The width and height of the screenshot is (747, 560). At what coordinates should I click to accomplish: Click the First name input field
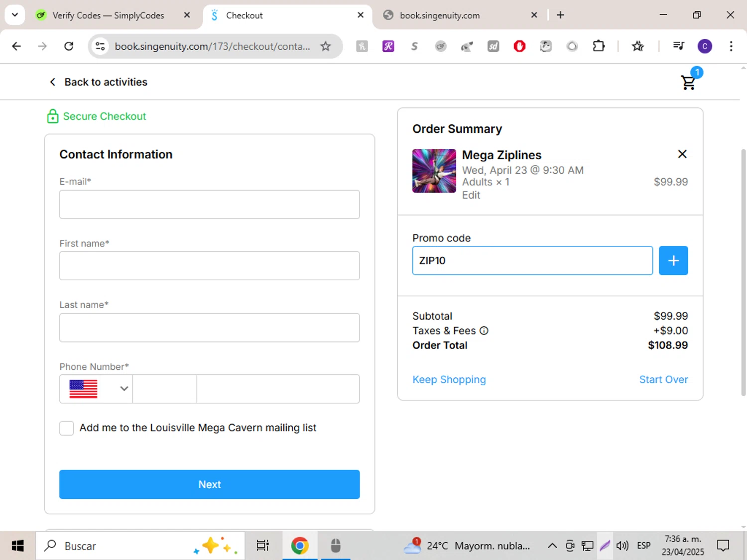(209, 265)
